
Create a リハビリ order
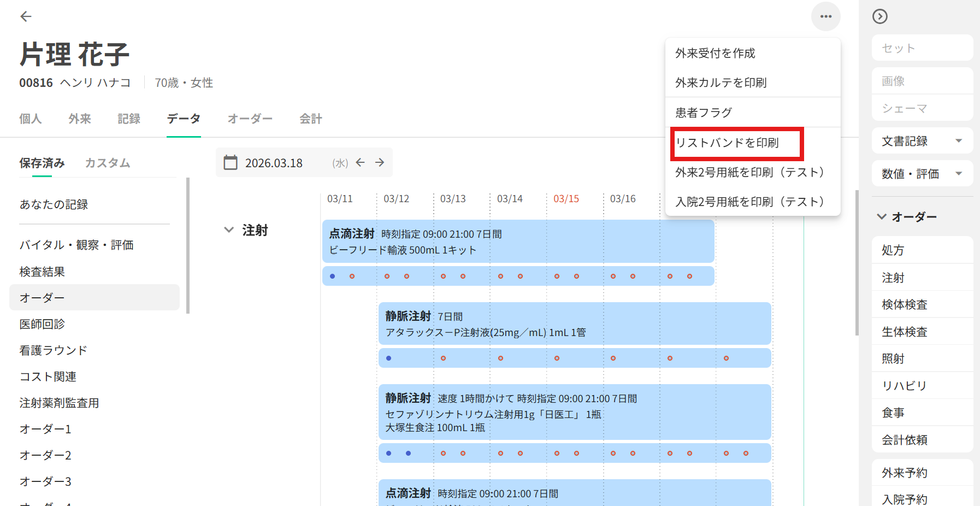(x=923, y=385)
